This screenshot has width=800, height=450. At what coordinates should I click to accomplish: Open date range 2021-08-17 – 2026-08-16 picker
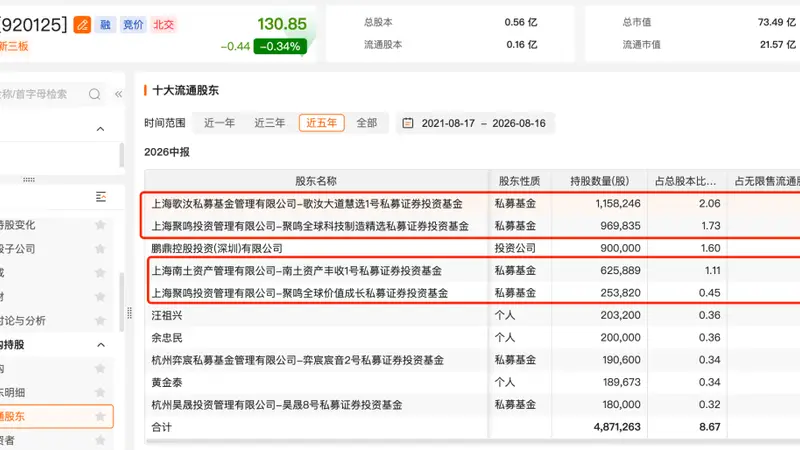[x=476, y=123]
